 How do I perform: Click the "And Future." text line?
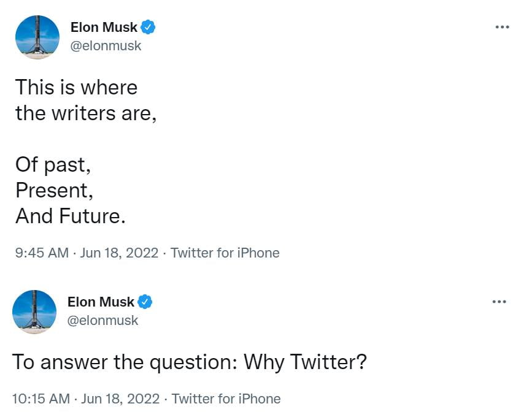coord(70,216)
